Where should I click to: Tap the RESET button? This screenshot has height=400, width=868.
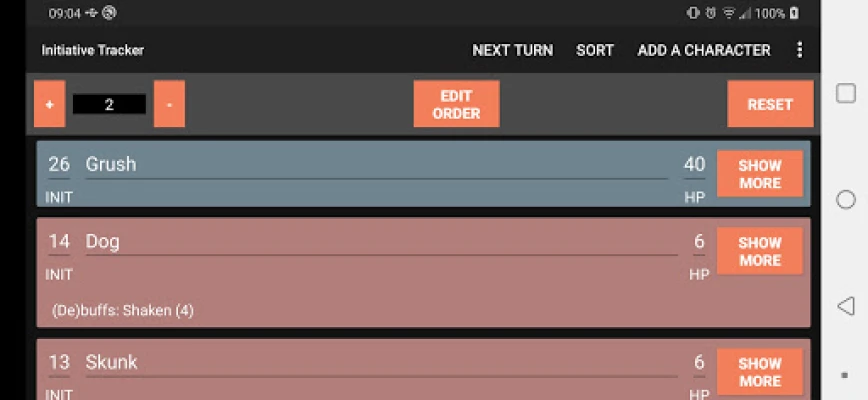click(770, 104)
